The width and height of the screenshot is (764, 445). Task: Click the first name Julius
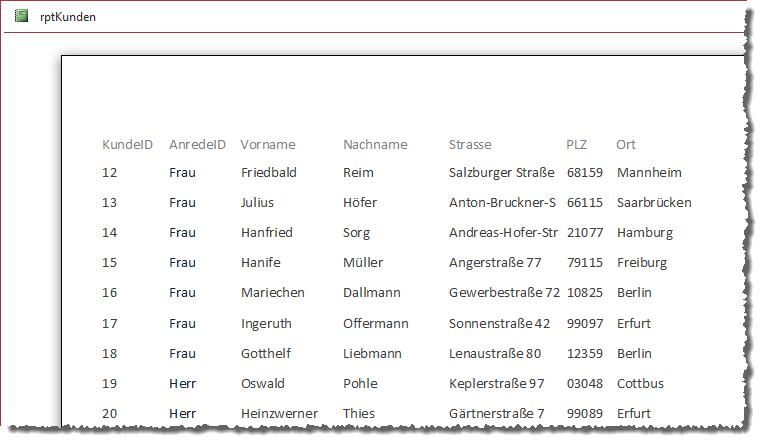(257, 203)
